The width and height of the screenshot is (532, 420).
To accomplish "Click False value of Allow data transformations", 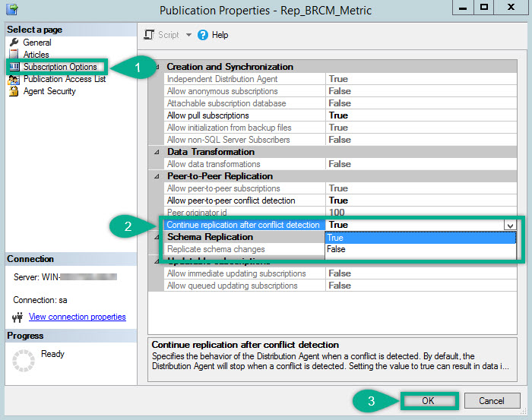I will pos(340,164).
